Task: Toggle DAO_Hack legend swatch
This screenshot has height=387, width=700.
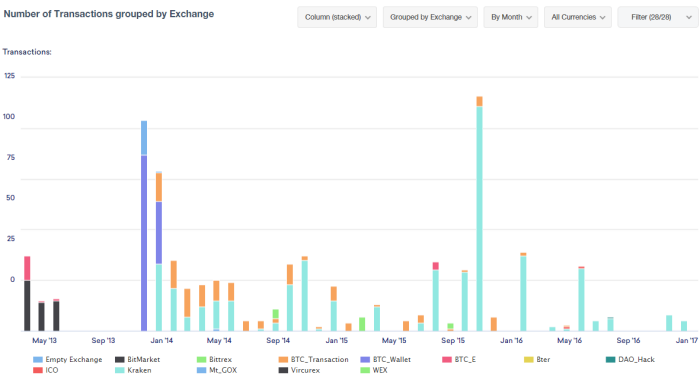Action: 611,359
